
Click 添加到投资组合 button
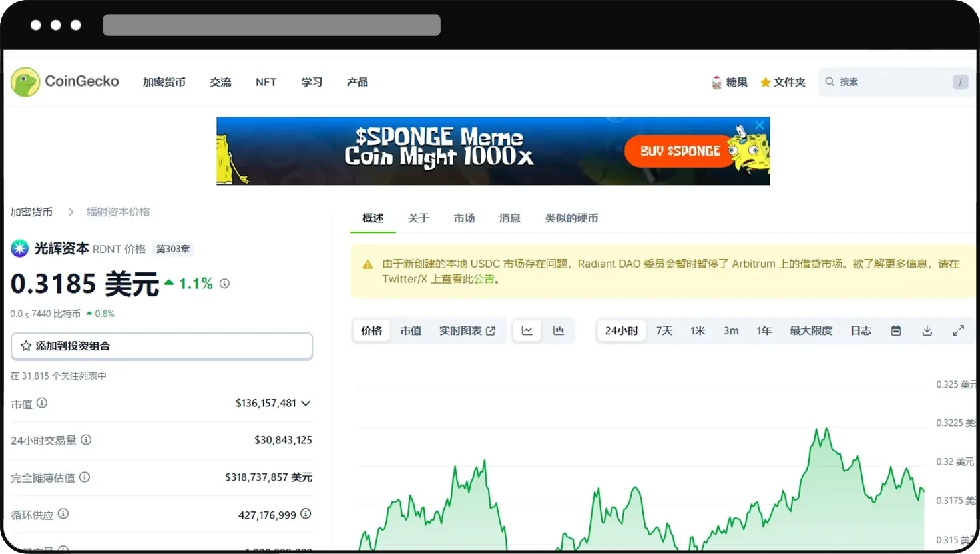coord(162,346)
